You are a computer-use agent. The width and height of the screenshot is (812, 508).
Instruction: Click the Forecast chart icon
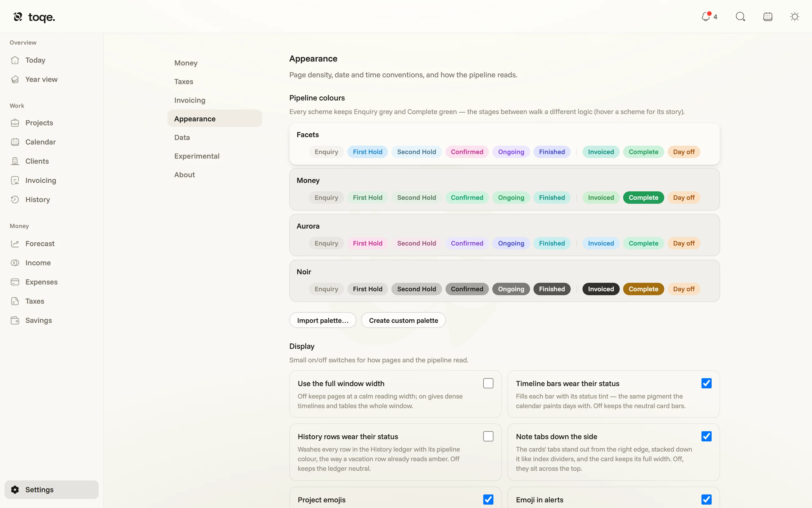pyautogui.click(x=15, y=244)
